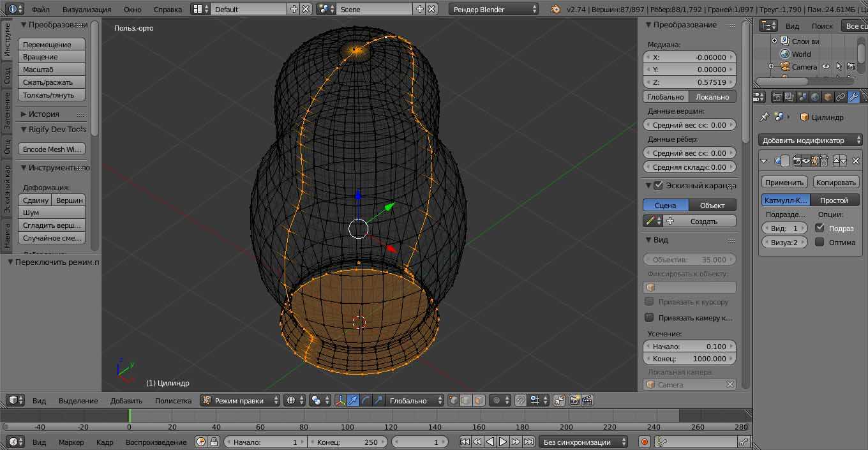The height and width of the screenshot is (450, 868).
Task: Open the Рендер Blender engine dropdown
Action: (x=493, y=9)
